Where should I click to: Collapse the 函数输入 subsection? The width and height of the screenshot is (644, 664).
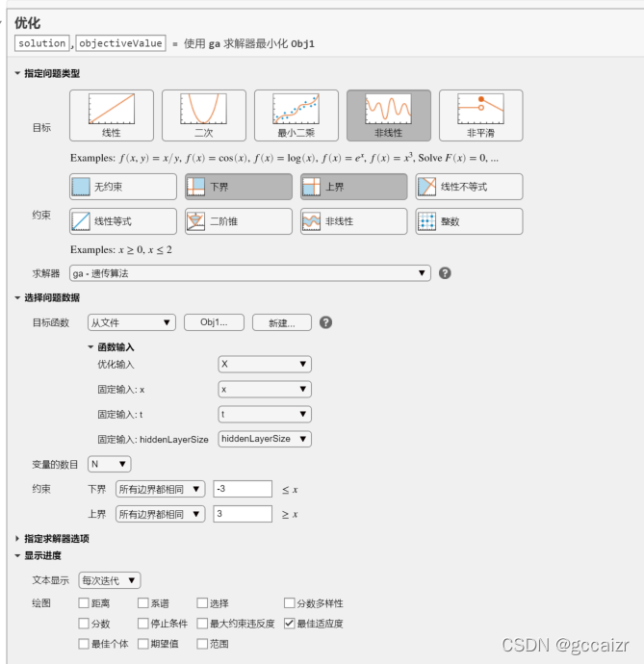click(90, 347)
